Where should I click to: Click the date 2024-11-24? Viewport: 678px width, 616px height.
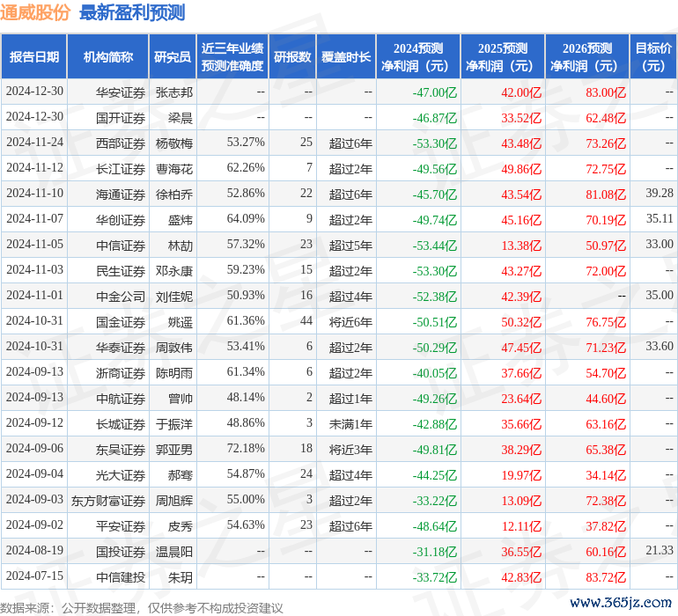[x=34, y=143]
